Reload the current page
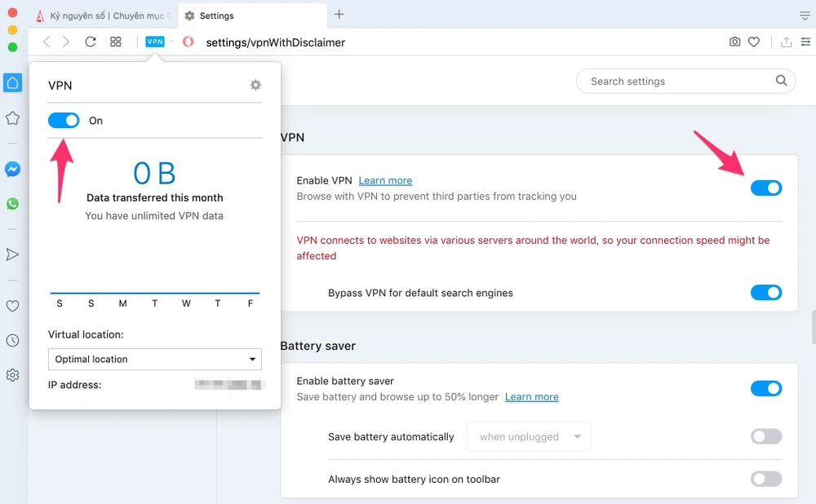 pyautogui.click(x=91, y=42)
